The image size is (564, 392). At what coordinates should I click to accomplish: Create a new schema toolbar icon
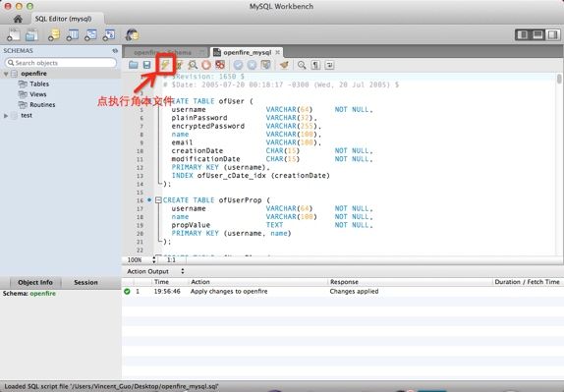coord(54,35)
